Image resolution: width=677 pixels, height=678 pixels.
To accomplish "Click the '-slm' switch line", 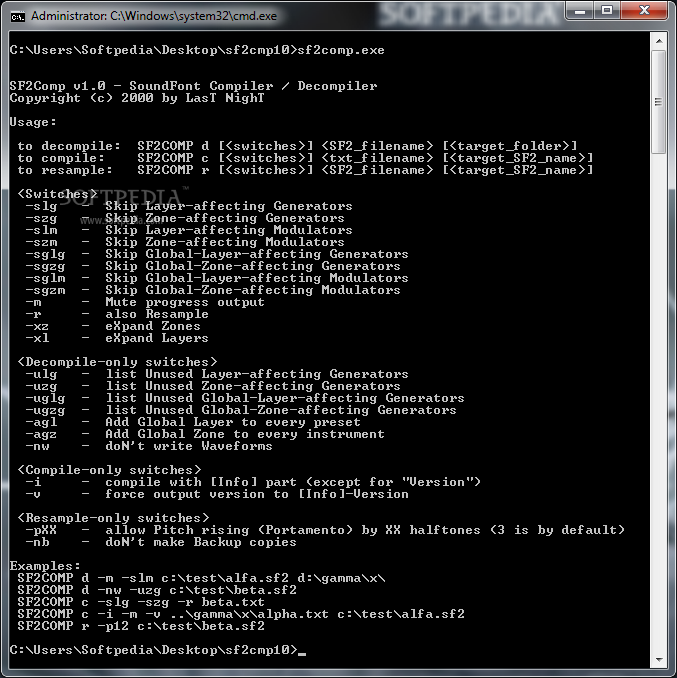I will pyautogui.click(x=188, y=230).
